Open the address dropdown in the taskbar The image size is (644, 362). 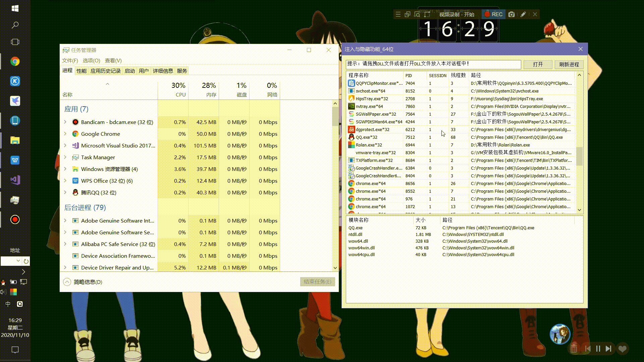pos(18,261)
